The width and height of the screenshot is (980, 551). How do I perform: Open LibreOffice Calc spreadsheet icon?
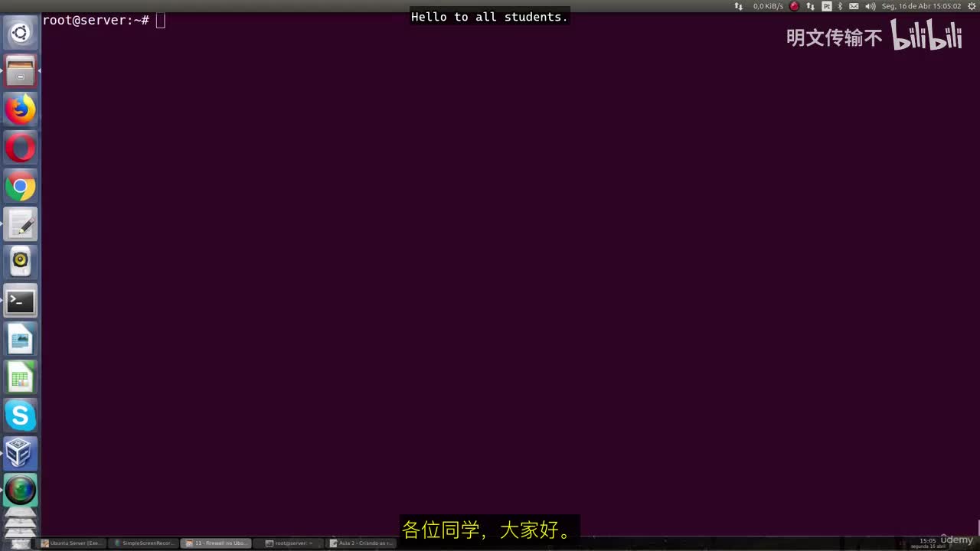click(x=21, y=377)
